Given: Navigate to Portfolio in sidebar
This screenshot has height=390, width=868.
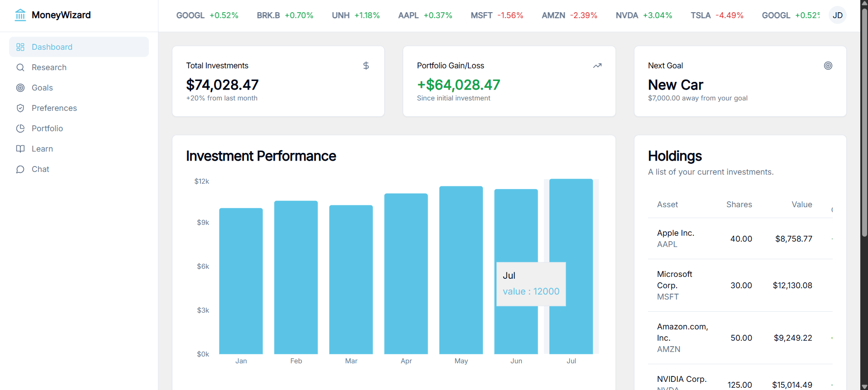Looking at the screenshot, I should coord(79,128).
